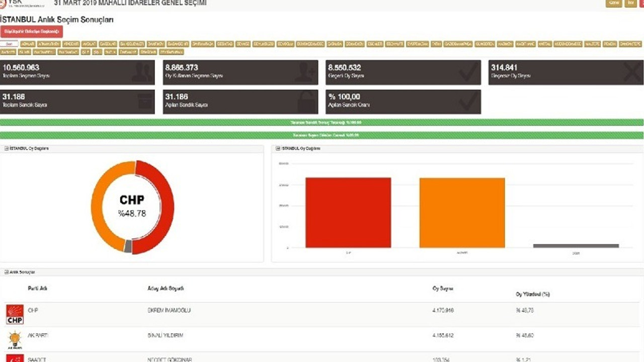Select the AVCILAR district tab

[89, 44]
